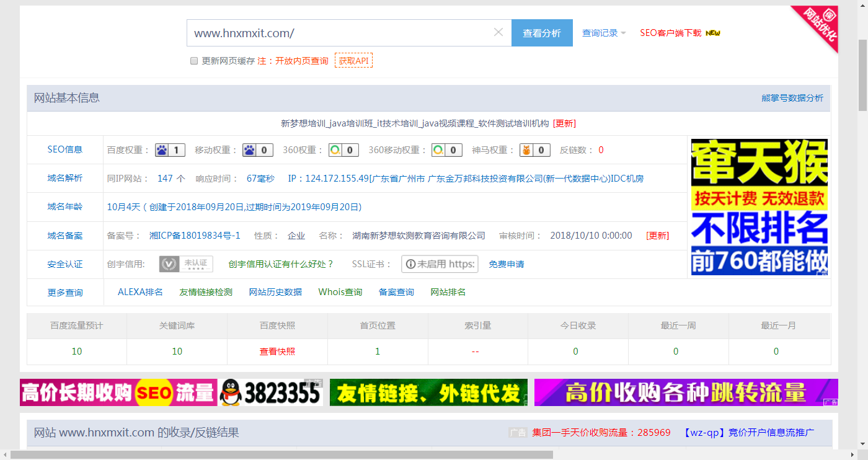Image resolution: width=868 pixels, height=460 pixels.
Task: Click the 未认证 trust certification badge
Action: tap(186, 264)
